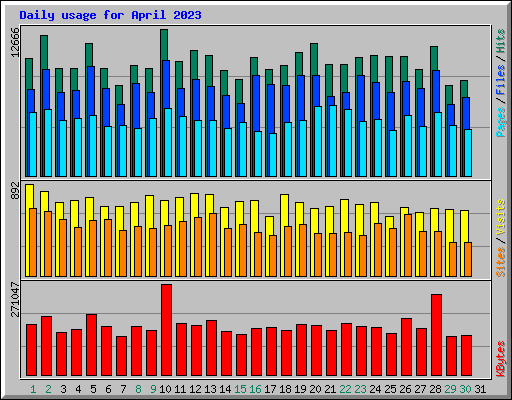Image resolution: width=512 pixels, height=400 pixels.
Task: Click the day '30' x-axis label
Action: pos(465,389)
